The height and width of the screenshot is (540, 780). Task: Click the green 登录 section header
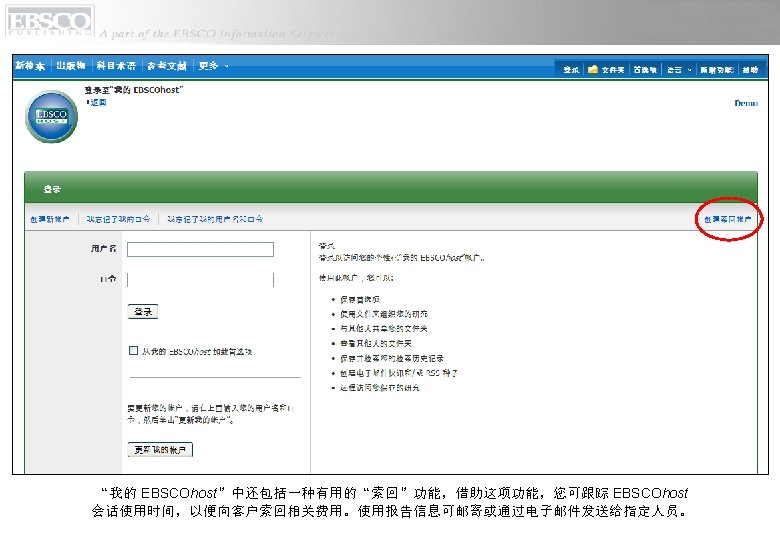(x=391, y=188)
